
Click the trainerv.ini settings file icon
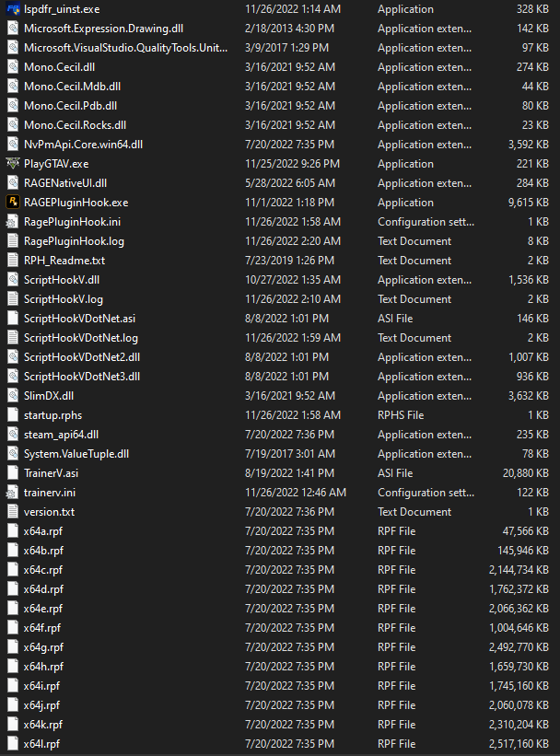click(x=13, y=493)
